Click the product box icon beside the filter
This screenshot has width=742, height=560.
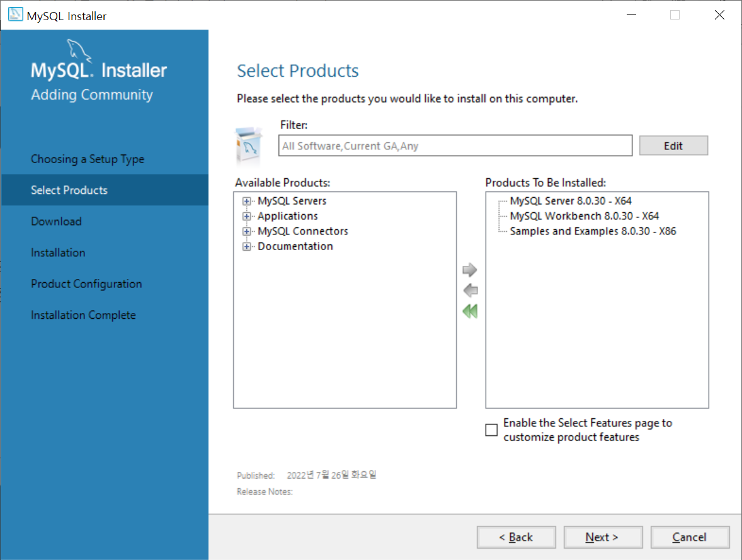click(x=248, y=146)
